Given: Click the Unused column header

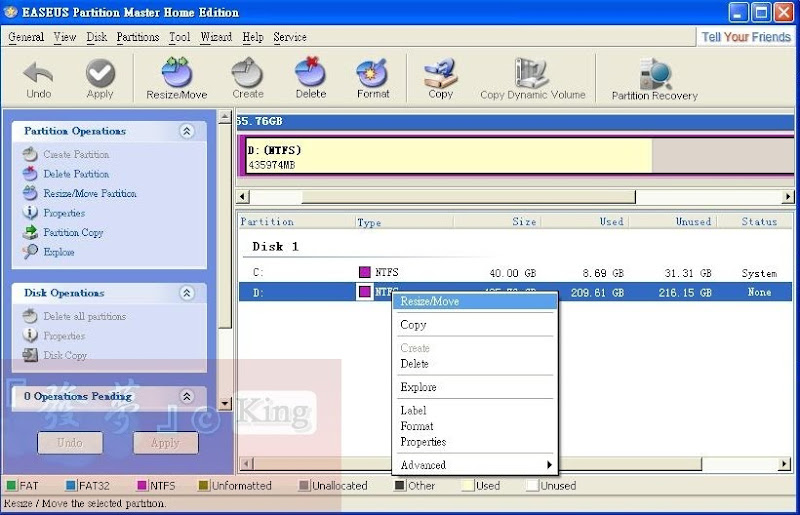Looking at the screenshot, I should pos(673,222).
